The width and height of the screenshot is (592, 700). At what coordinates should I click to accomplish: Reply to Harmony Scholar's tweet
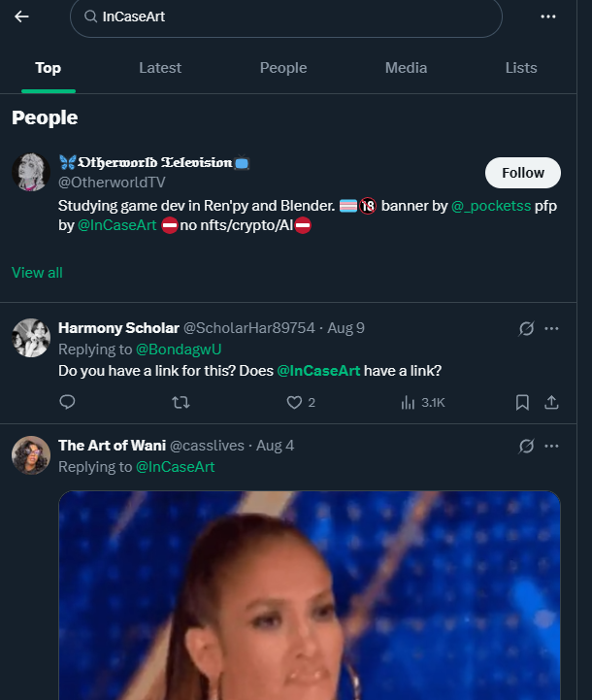point(67,402)
